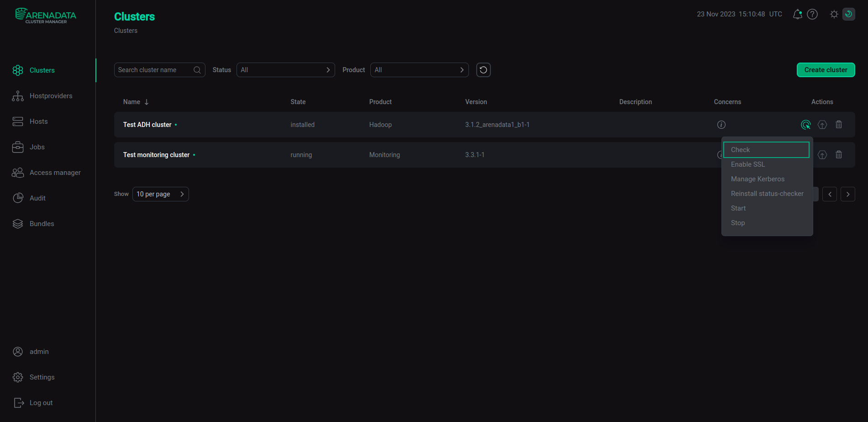Switch to the dark theme moon icon
The image size is (868, 422).
[849, 14]
